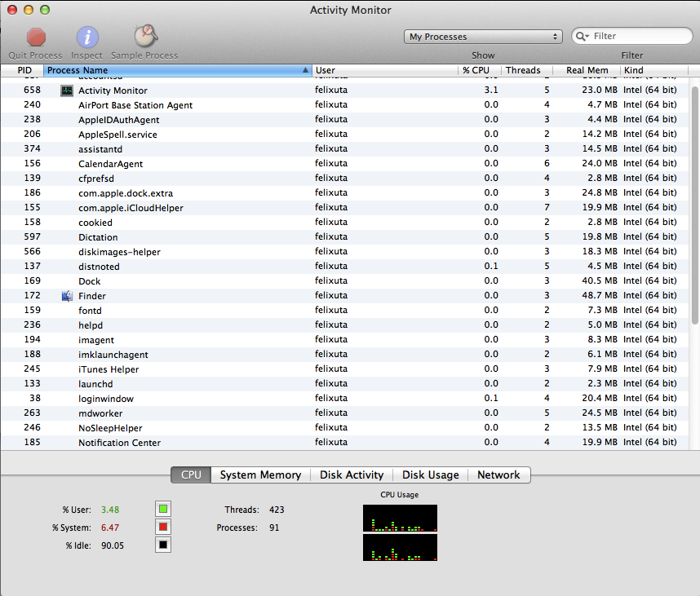Select the fontd process

(x=344, y=311)
